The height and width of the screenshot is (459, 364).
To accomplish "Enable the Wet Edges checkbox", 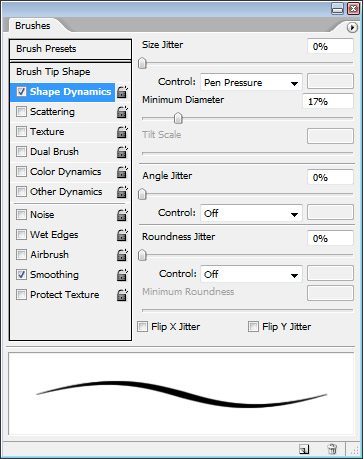I will (x=21, y=234).
